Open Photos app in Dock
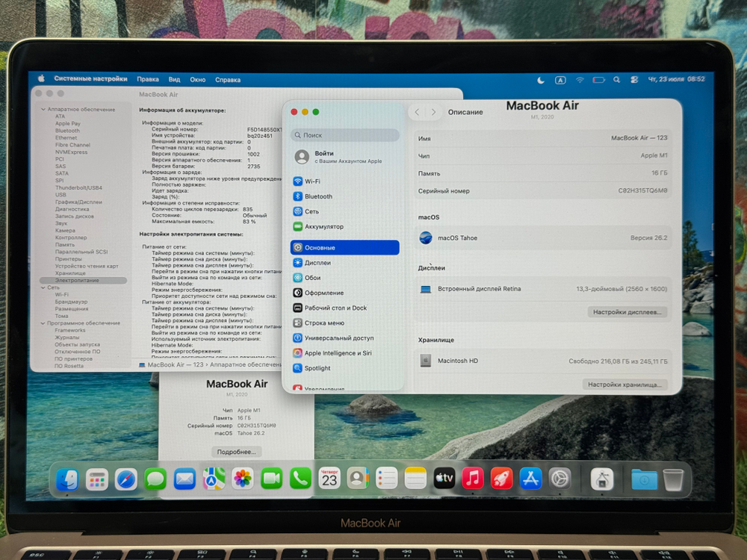Screen dimensions: 747x560 [243, 479]
